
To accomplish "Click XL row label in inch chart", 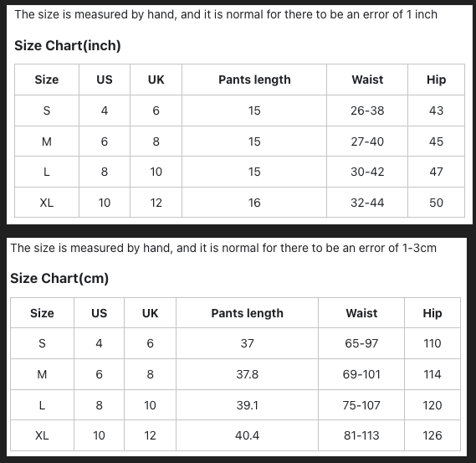I will [x=47, y=203].
